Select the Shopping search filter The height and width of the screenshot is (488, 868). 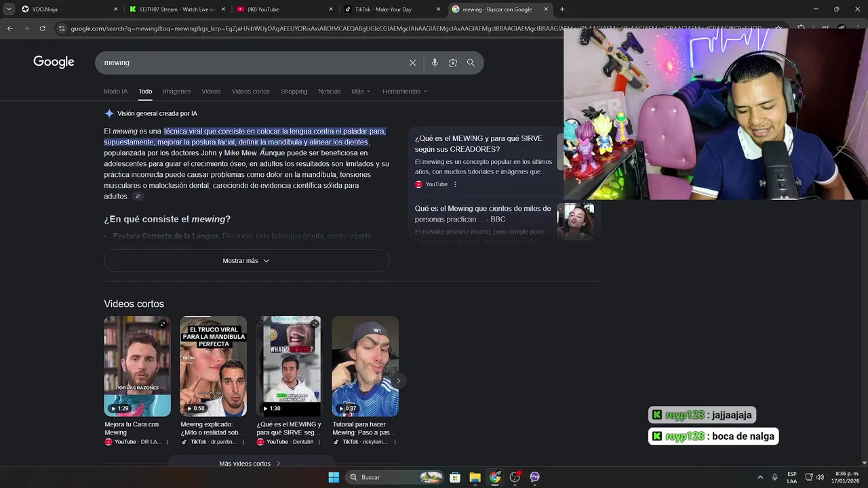(x=294, y=91)
